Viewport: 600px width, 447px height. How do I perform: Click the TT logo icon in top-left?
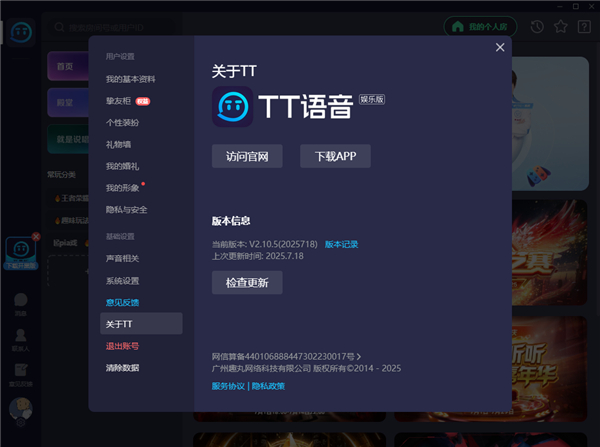point(18,31)
